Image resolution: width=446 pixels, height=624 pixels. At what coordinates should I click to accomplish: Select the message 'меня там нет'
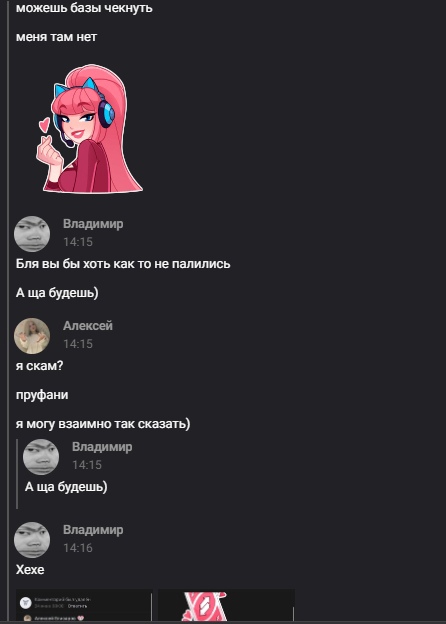click(x=56, y=37)
